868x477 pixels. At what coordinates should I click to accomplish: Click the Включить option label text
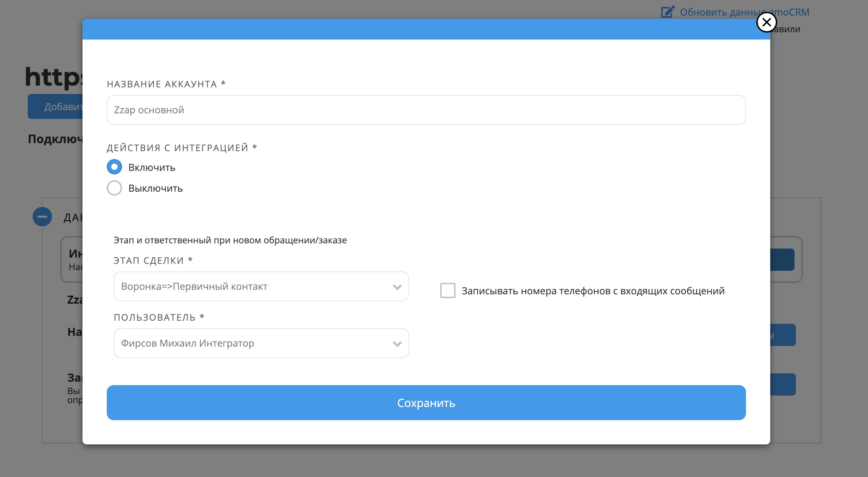point(152,167)
